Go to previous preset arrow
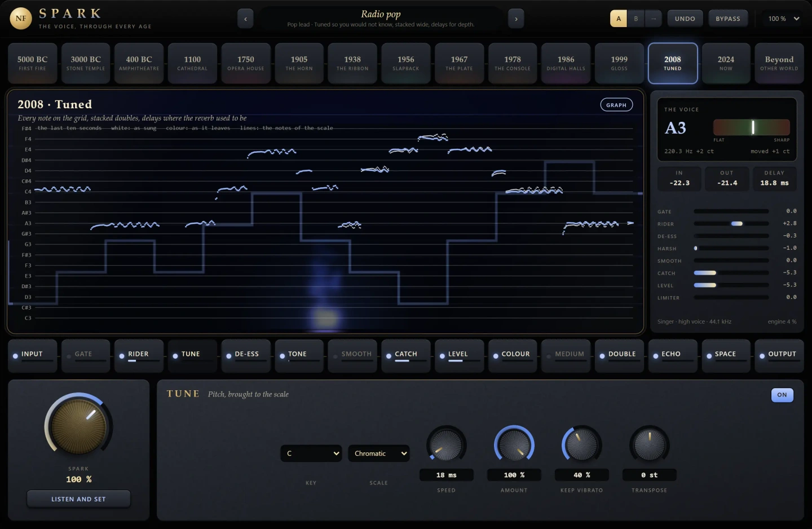 point(245,19)
